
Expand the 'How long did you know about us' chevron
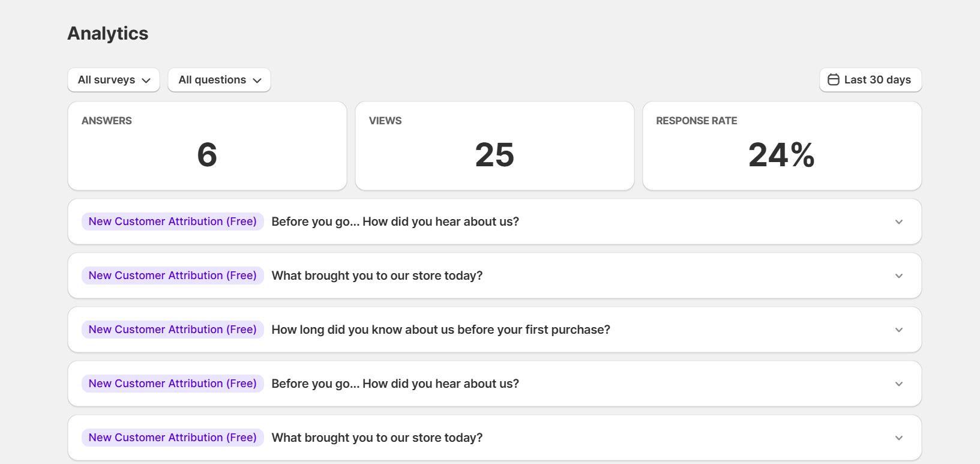click(x=898, y=330)
